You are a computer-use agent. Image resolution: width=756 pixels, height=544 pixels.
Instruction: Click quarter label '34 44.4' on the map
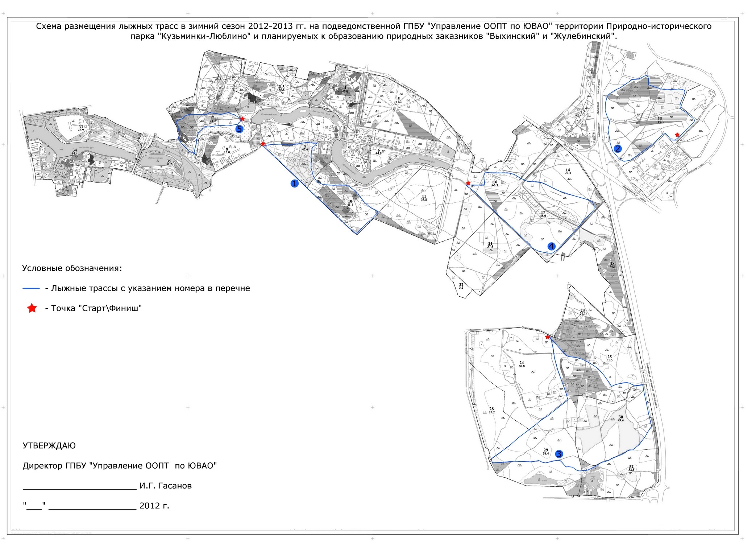click(75, 152)
